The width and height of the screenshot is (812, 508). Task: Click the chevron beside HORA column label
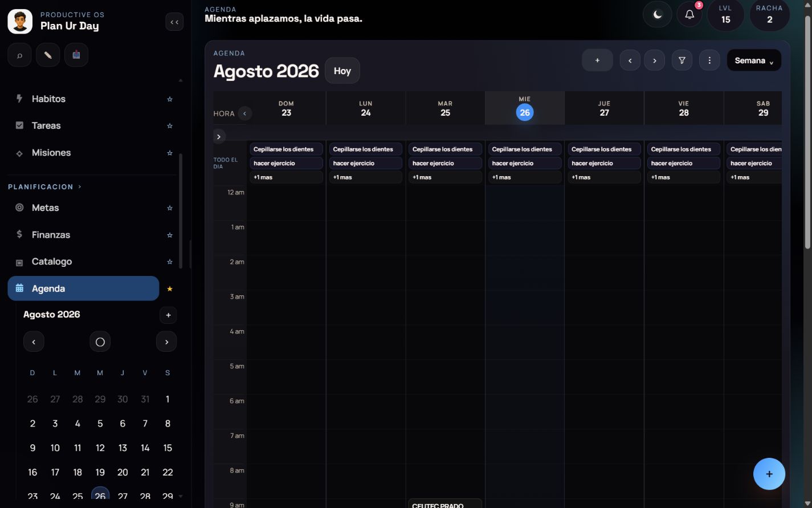[x=245, y=113]
